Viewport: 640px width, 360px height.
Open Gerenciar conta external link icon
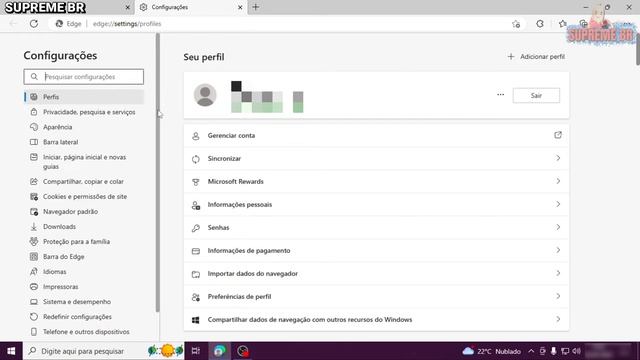coord(558,135)
